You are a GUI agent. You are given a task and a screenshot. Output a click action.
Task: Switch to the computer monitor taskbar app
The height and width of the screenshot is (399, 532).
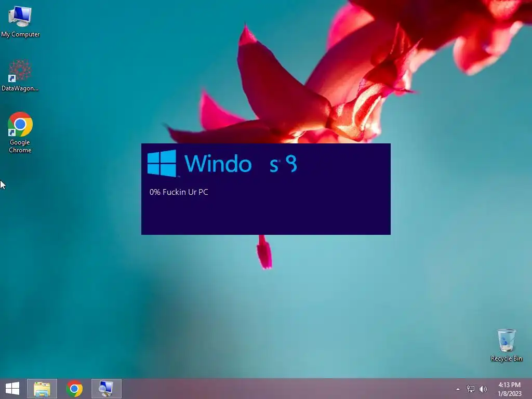click(x=106, y=389)
